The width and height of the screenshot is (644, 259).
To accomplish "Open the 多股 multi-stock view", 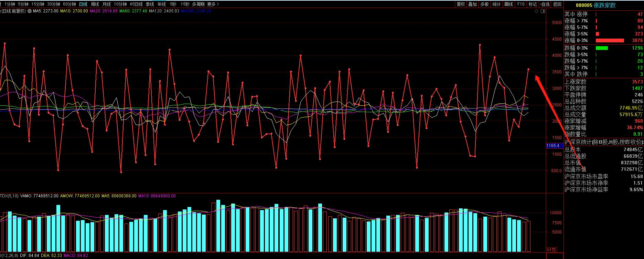I will (484, 4).
